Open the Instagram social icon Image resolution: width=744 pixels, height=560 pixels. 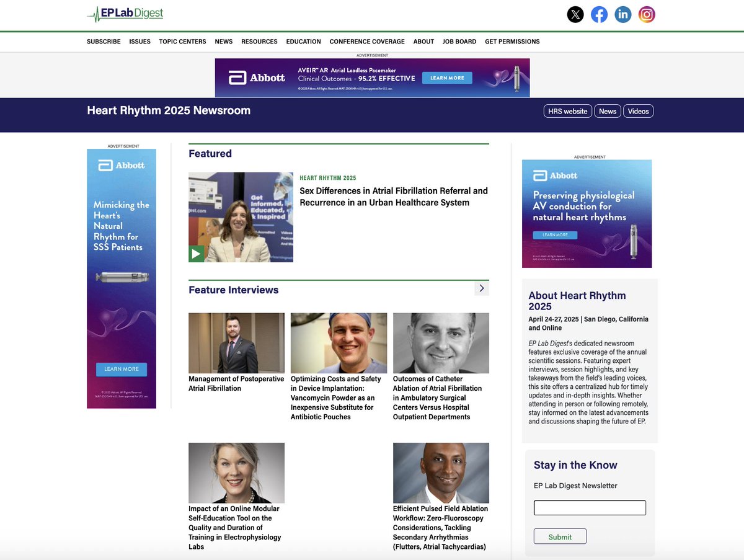(x=647, y=14)
